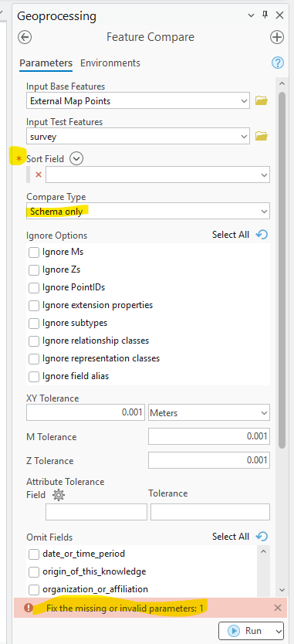The height and width of the screenshot is (644, 294).
Task: Check origin_of_this_knowledge omit field
Action: click(x=34, y=571)
